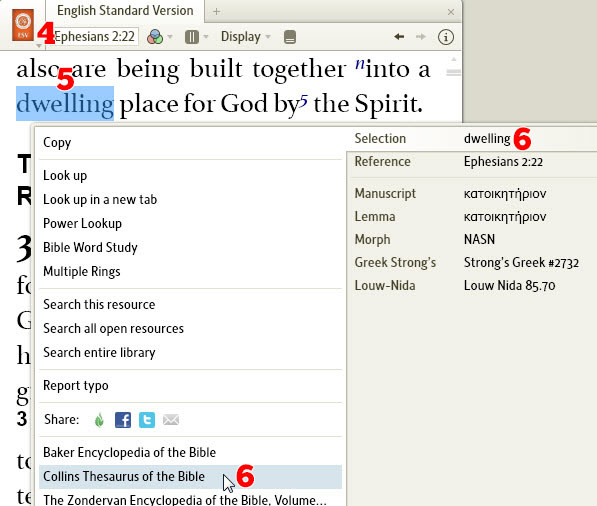Select the Strong's Greek #2732 row
Screen dimensions: 597x506
click(472, 263)
